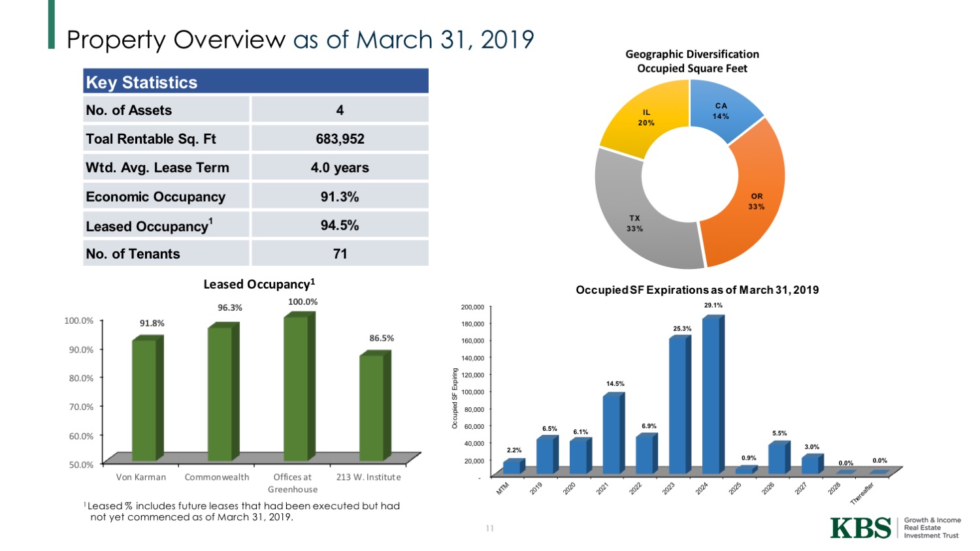Image resolution: width=980 pixels, height=551 pixels.
Task: Click the '96.3%' data label
Action: point(230,307)
